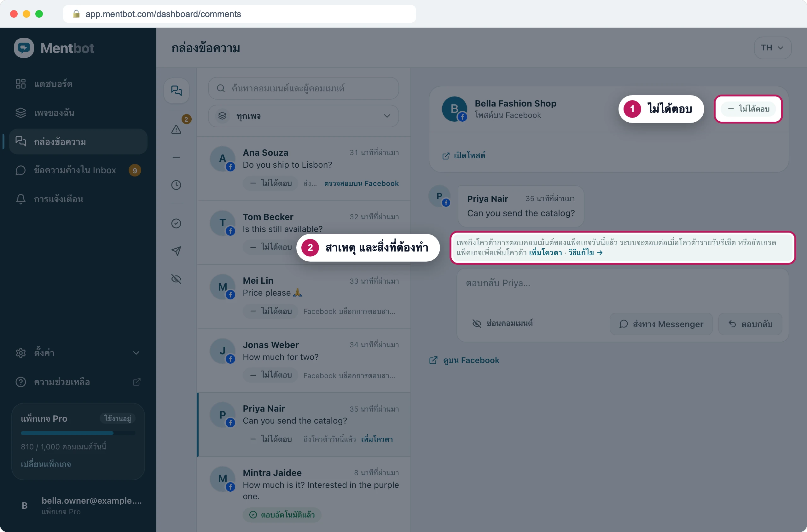807x532 pixels.
Task: Click the Bella Fashion Shop avatar
Action: (454, 109)
